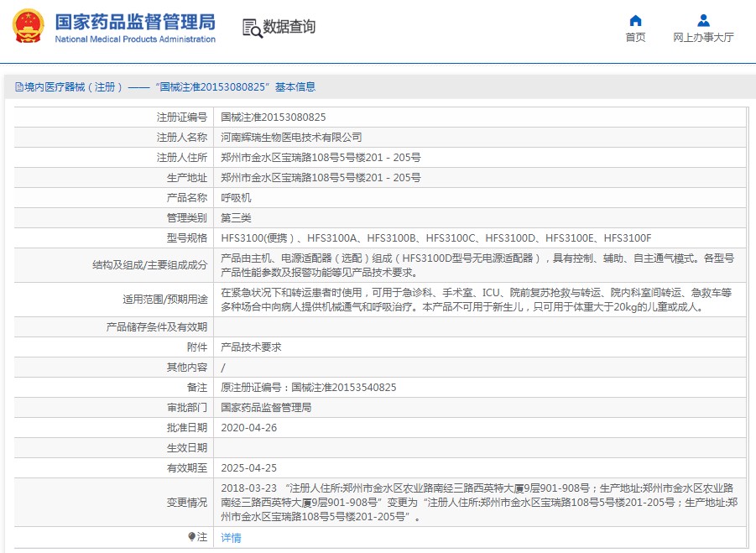Click 国家药品监督管理局 approval department value
Screen dimensions: 756x553
[x=266, y=408]
